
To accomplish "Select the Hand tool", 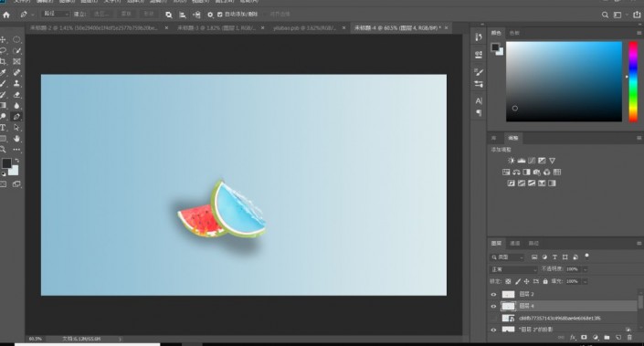I will coord(16,139).
